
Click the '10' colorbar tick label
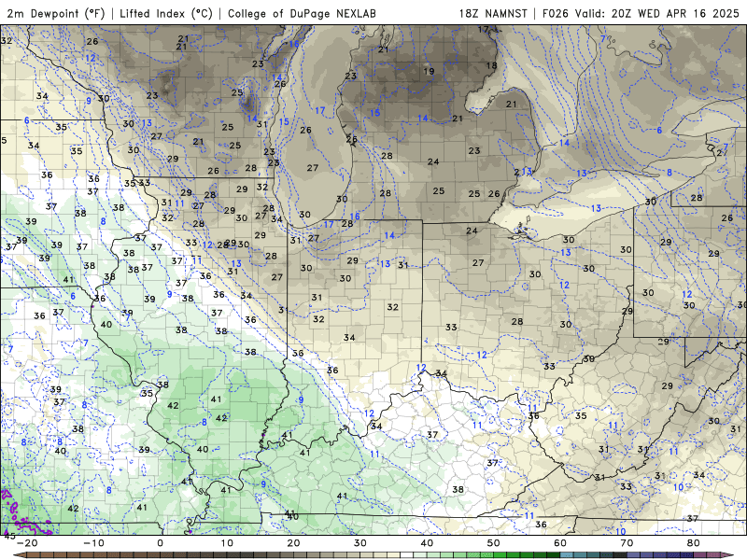pyautogui.click(x=227, y=543)
